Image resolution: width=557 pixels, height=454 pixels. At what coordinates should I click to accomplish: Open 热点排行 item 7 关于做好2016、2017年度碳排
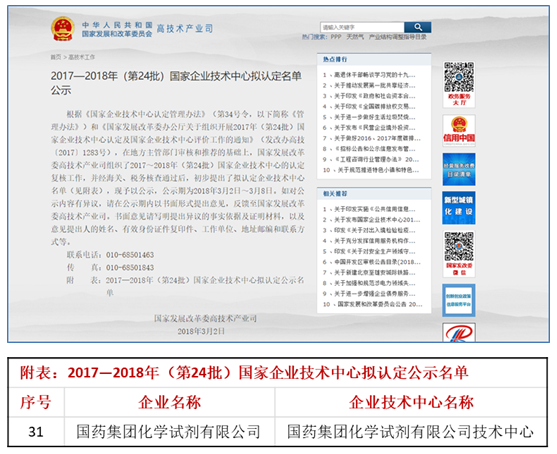(372, 138)
